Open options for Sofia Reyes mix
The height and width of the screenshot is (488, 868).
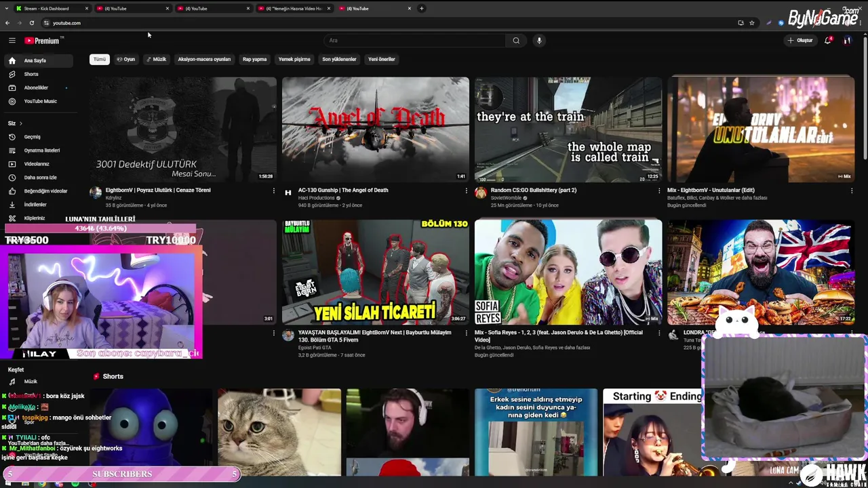click(659, 333)
